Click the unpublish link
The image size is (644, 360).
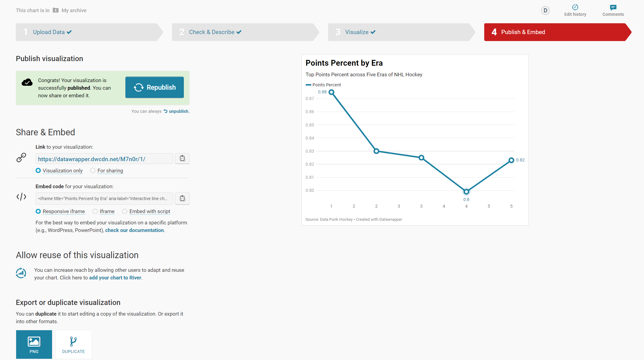click(179, 111)
